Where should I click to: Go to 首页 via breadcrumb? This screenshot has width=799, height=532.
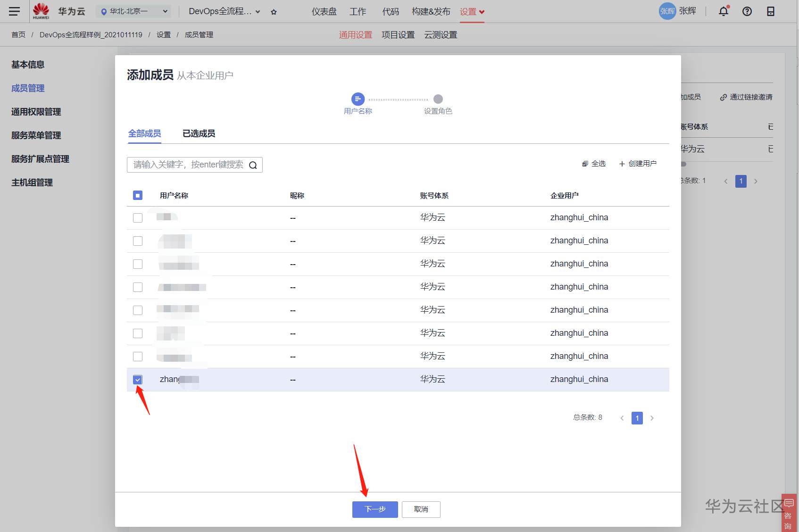(x=18, y=35)
